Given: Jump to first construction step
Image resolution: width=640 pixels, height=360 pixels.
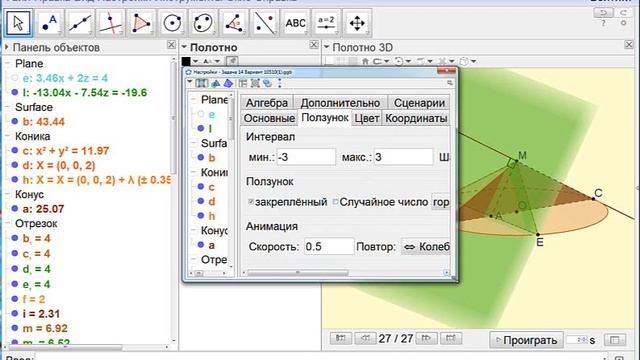Looking at the screenshot, I should 340,338.
